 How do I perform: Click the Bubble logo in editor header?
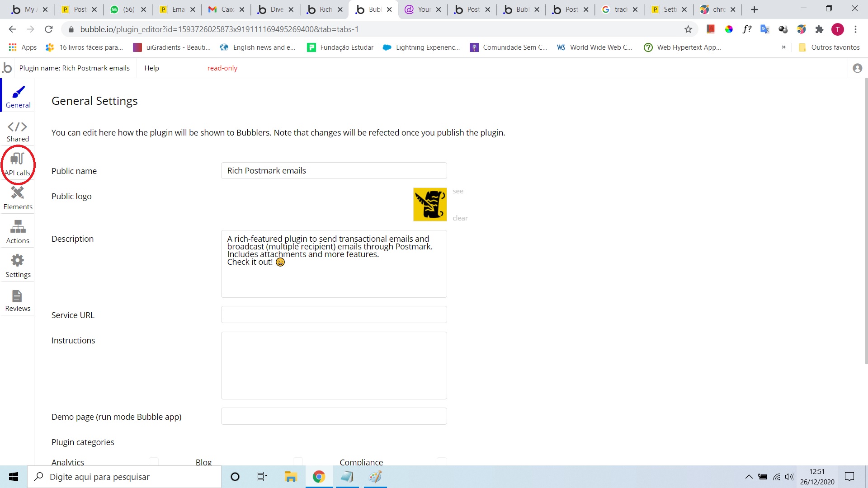coord(7,68)
